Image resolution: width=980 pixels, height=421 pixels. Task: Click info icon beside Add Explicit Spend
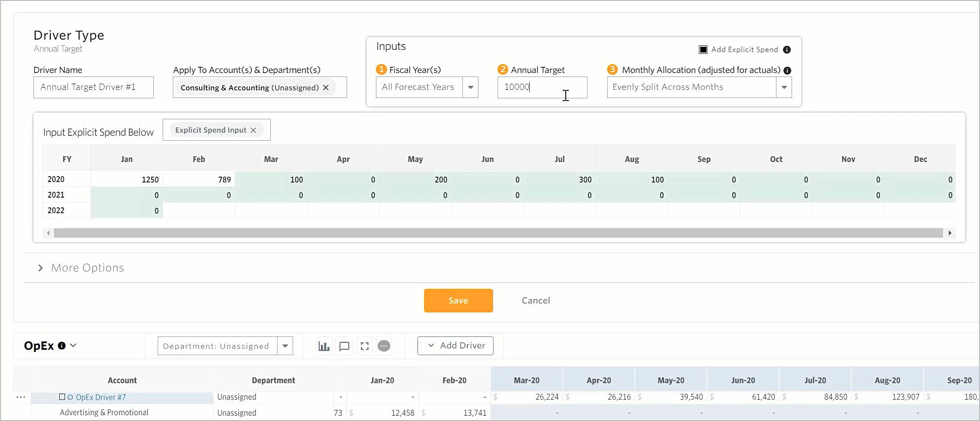[787, 50]
